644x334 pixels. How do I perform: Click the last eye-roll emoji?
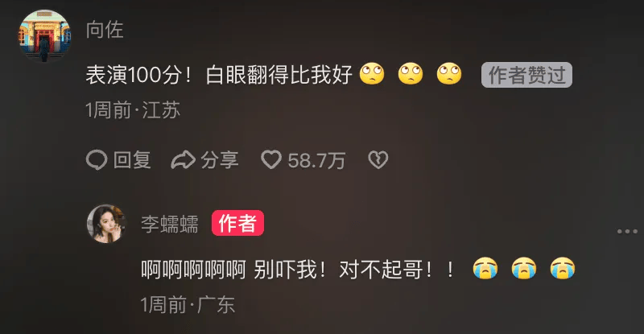[x=449, y=74]
